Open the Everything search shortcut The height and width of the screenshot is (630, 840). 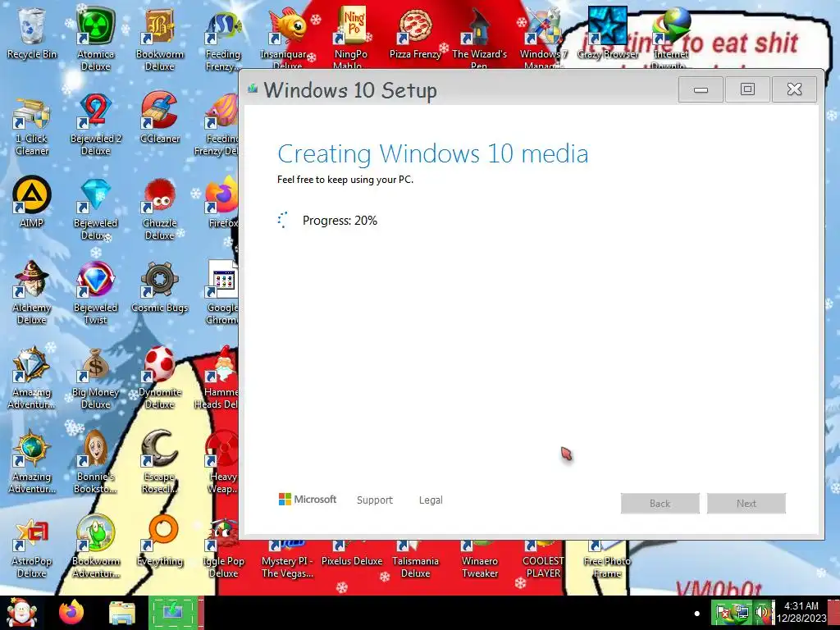[x=160, y=541]
